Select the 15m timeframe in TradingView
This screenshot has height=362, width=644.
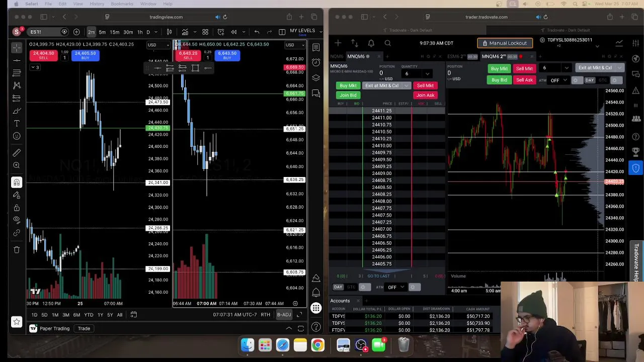coord(115,32)
